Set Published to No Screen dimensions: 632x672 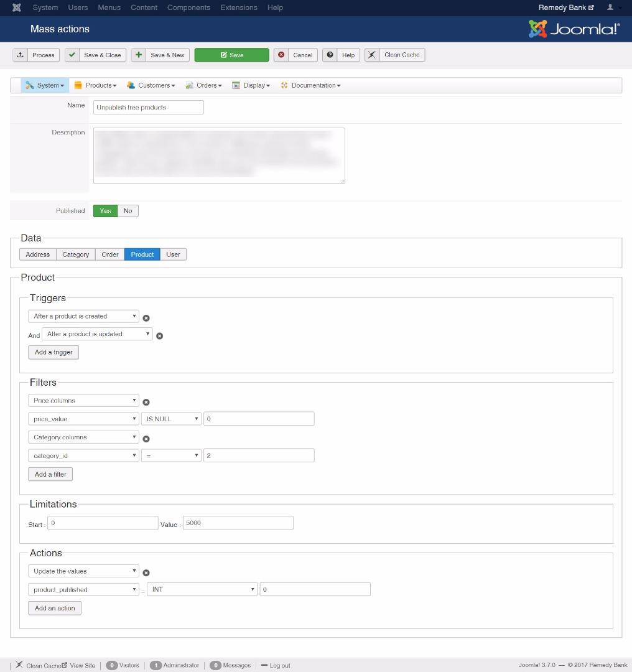coord(128,211)
